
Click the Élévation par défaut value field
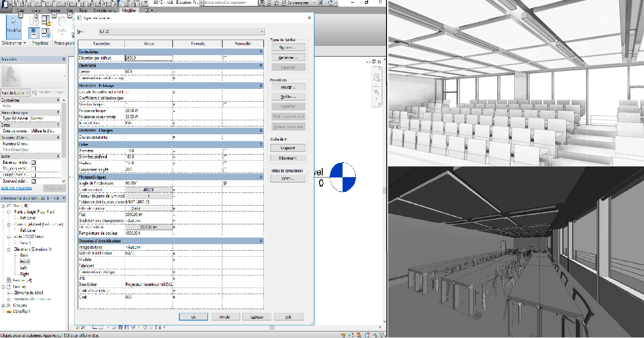(x=149, y=58)
